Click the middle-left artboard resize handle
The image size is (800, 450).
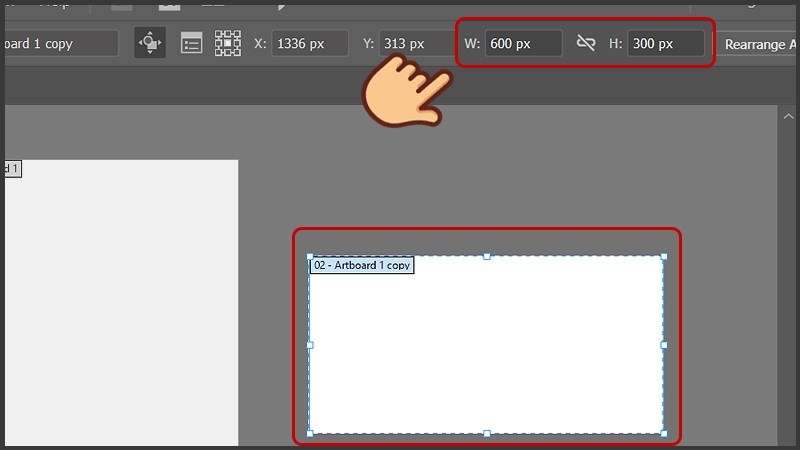pyautogui.click(x=310, y=345)
